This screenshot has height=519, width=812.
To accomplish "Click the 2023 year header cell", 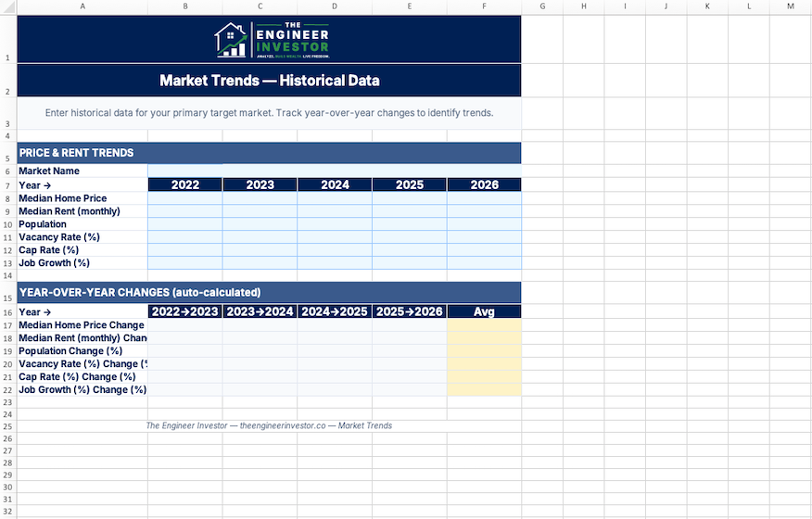I will click(260, 185).
